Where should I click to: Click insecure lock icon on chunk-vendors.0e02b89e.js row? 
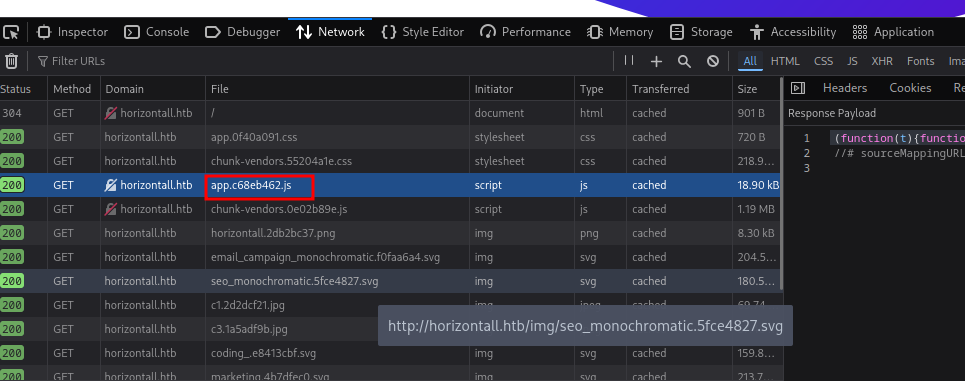111,209
